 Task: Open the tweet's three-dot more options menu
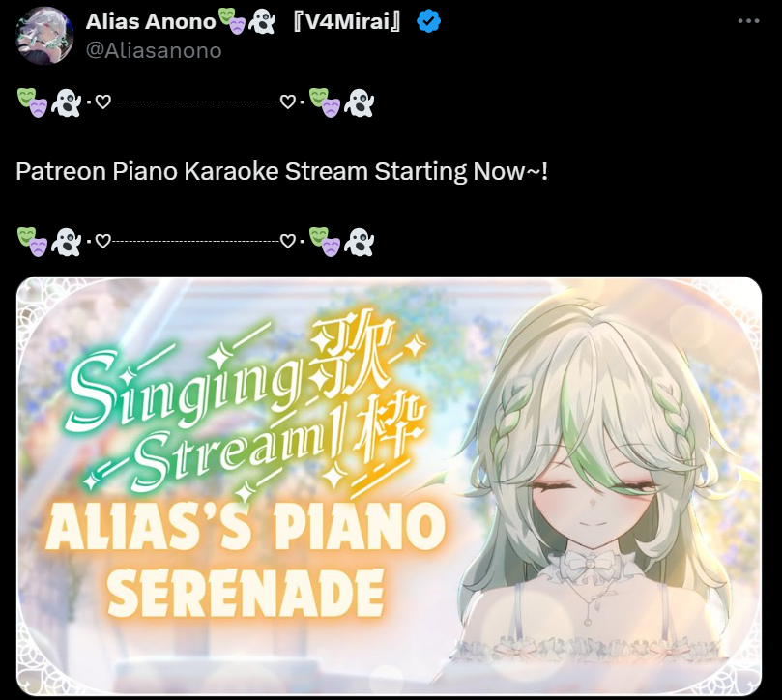click(748, 21)
